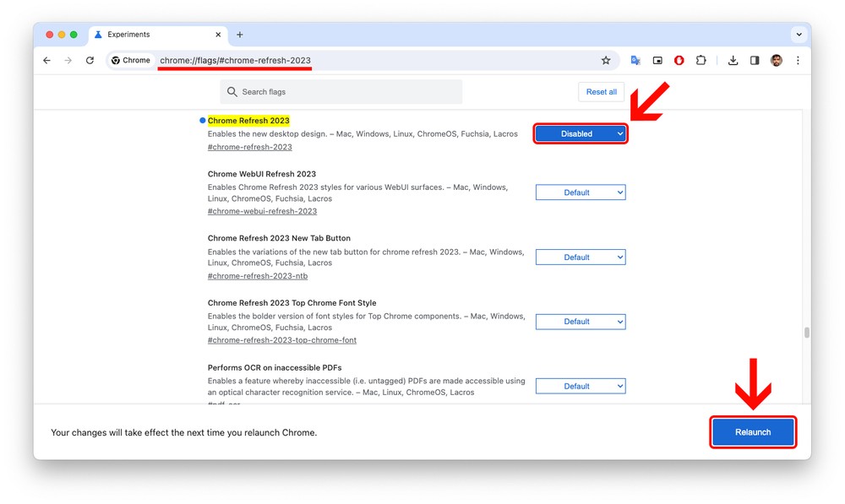Click the search magnifier icon

pyautogui.click(x=232, y=91)
